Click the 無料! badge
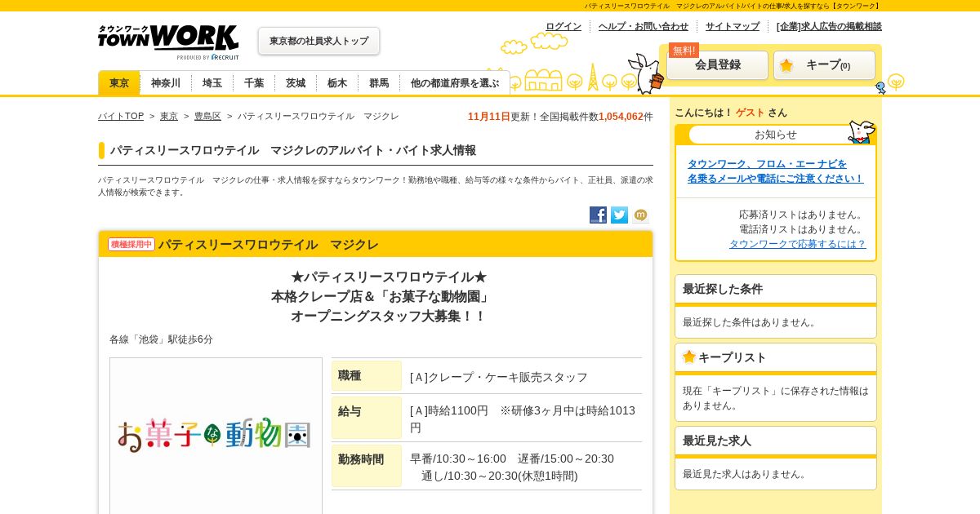The height and width of the screenshot is (514, 980). tap(684, 50)
